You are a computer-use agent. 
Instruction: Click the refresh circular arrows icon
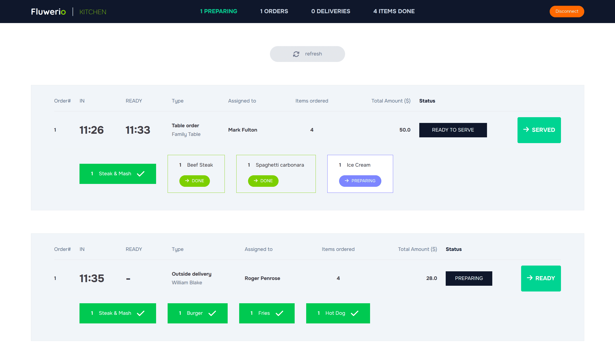click(296, 54)
